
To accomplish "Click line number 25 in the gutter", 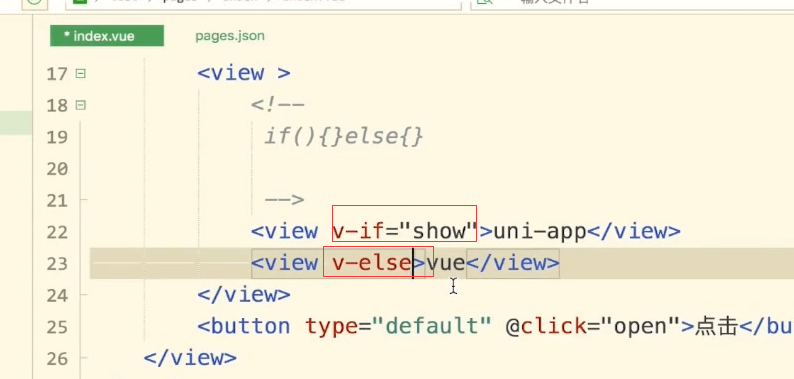I will pos(57,327).
